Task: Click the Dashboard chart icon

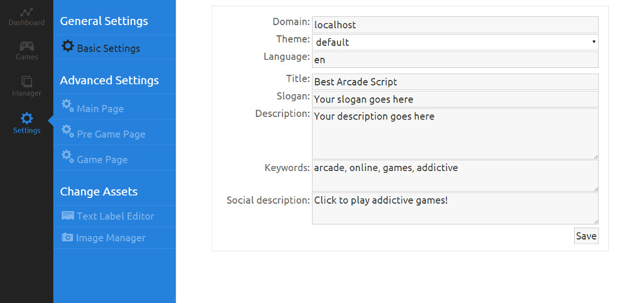Action: 26,12
